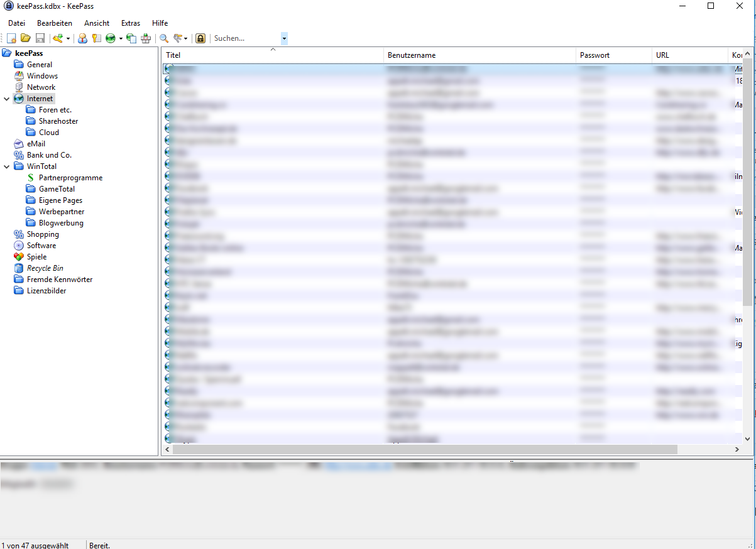Select the Shopping group
Screen dimensions: 756x549
pyautogui.click(x=43, y=234)
